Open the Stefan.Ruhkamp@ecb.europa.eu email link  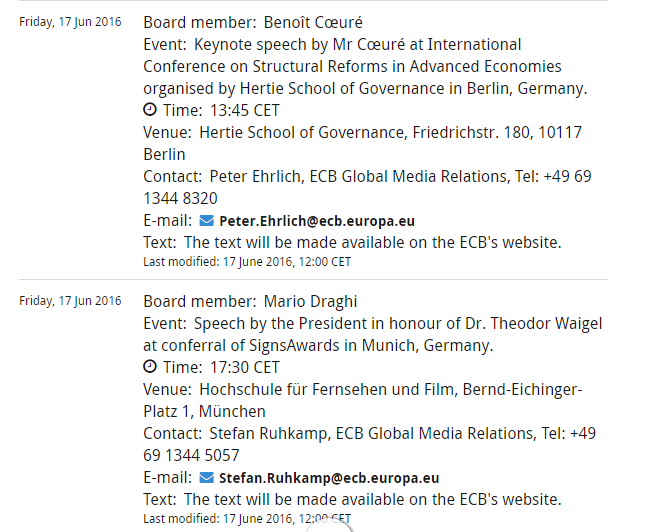[329, 478]
